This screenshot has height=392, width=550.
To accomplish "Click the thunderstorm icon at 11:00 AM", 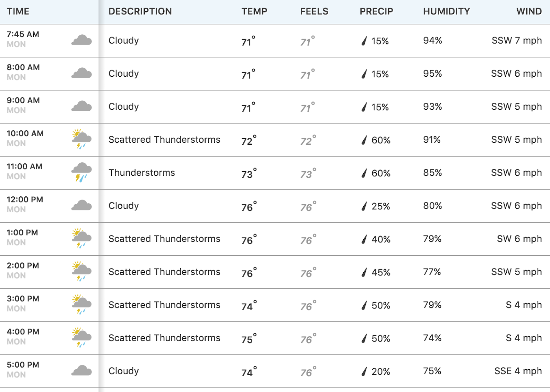I will [x=81, y=172].
